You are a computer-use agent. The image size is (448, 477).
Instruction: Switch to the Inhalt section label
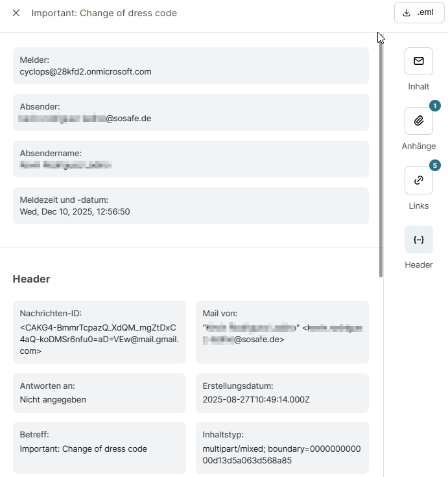419,86
